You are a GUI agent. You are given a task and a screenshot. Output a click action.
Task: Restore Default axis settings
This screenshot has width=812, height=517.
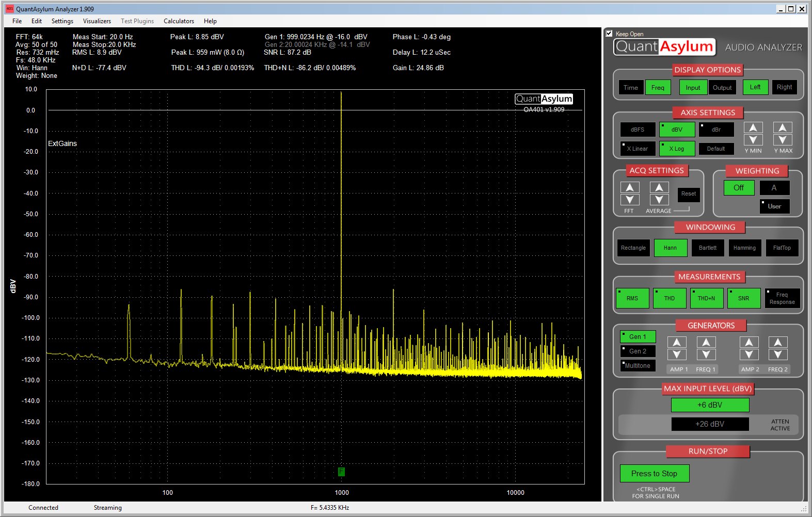pyautogui.click(x=716, y=149)
